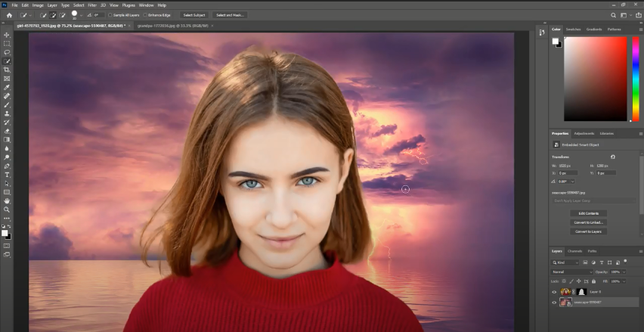Enable Sample All Layers checkbox

[110, 14]
